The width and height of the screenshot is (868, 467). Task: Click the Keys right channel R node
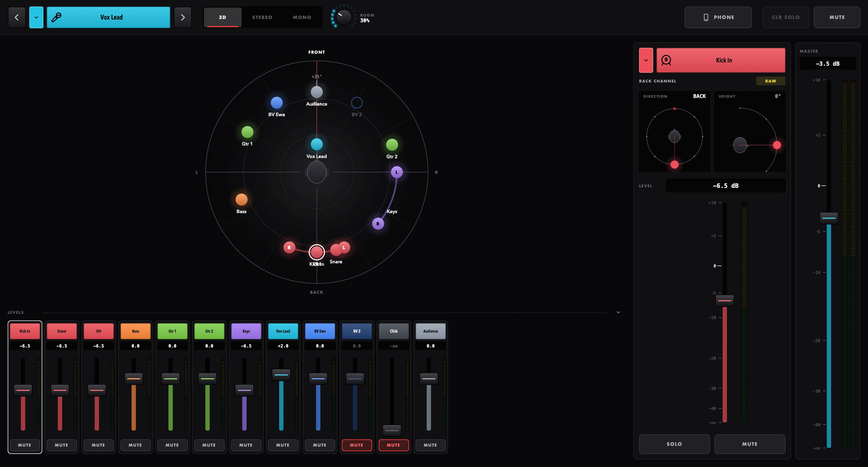(378, 223)
